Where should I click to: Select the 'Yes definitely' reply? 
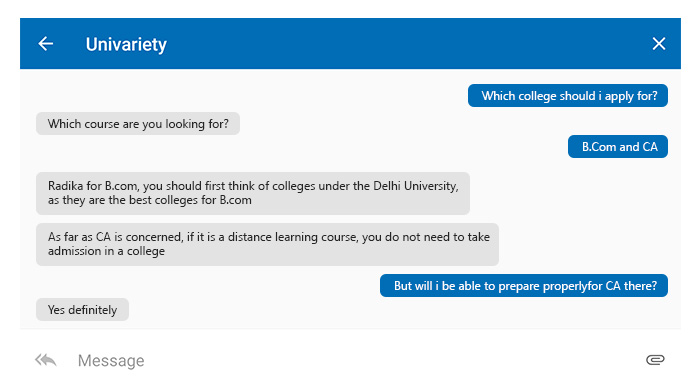tap(83, 309)
